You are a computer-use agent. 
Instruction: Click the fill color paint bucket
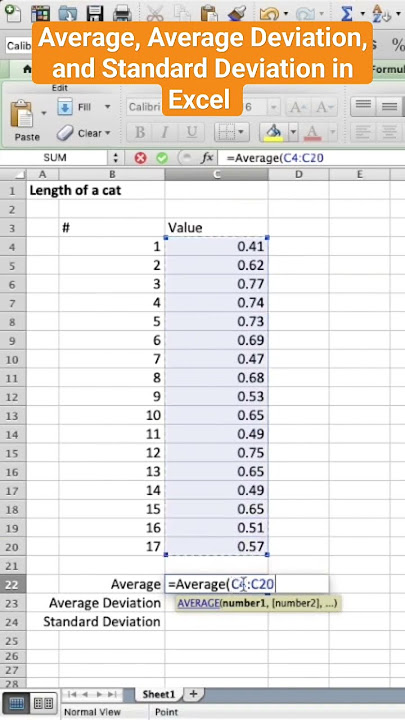coord(274,133)
